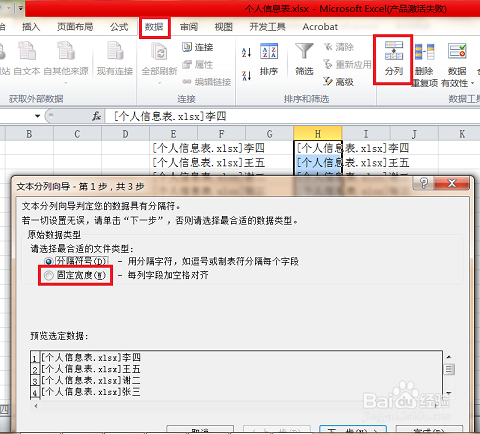Sort ascending A to Z icon
The width and height of the screenshot is (480, 434).
pyautogui.click(x=246, y=52)
